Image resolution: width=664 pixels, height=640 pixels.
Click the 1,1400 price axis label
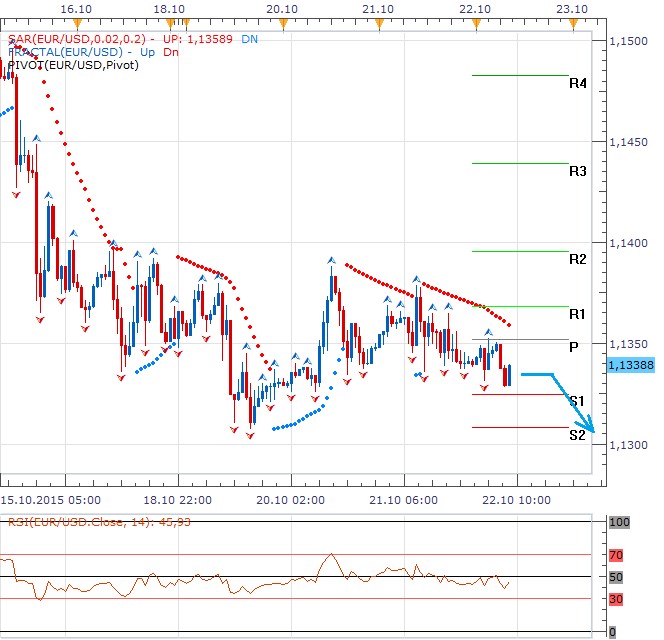[x=630, y=243]
